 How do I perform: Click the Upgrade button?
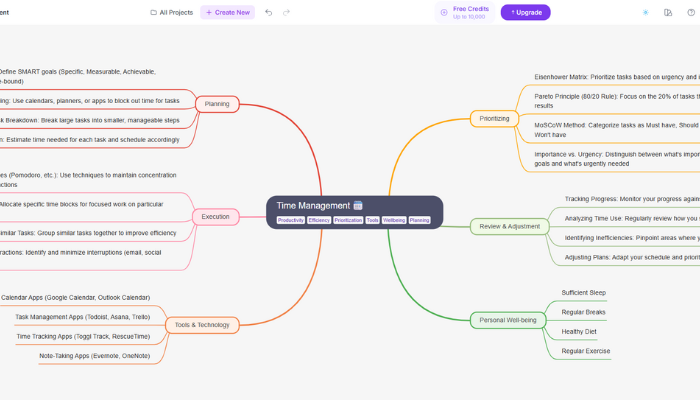pos(525,12)
